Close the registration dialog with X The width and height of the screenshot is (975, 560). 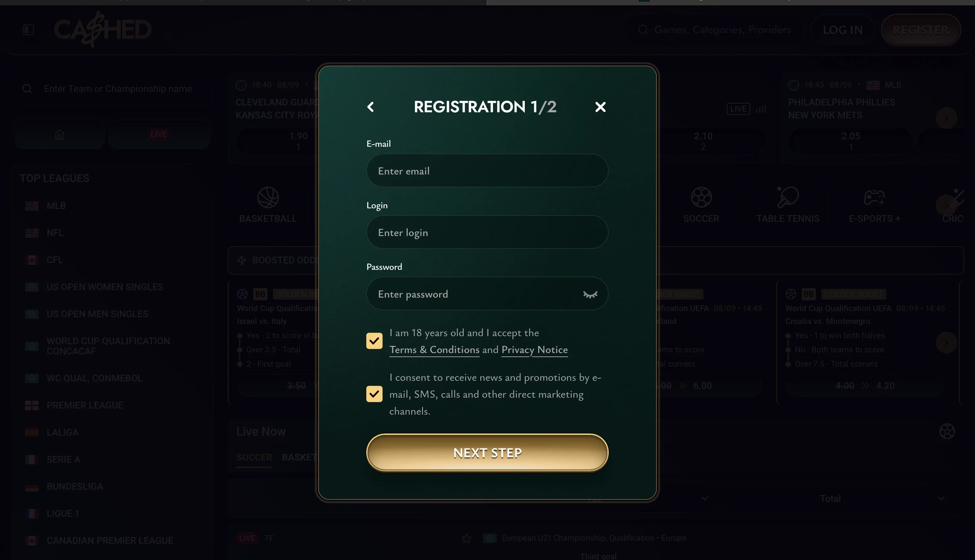(x=600, y=107)
